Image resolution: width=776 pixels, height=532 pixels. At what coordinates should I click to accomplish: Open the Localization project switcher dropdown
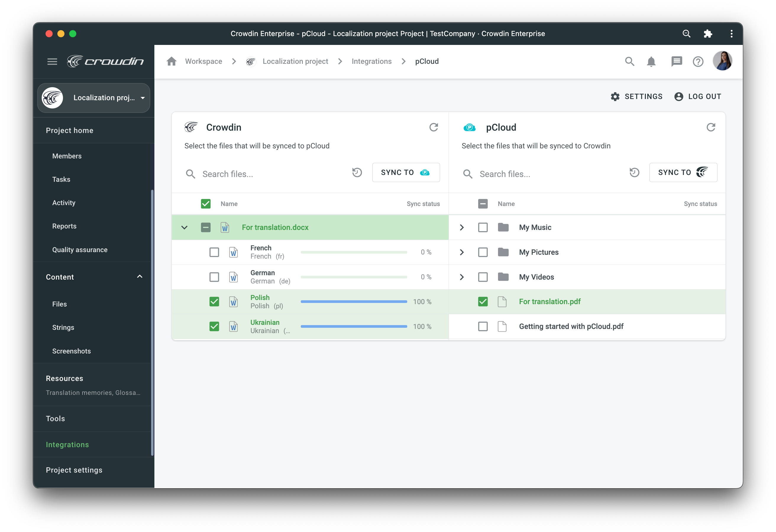click(x=93, y=98)
